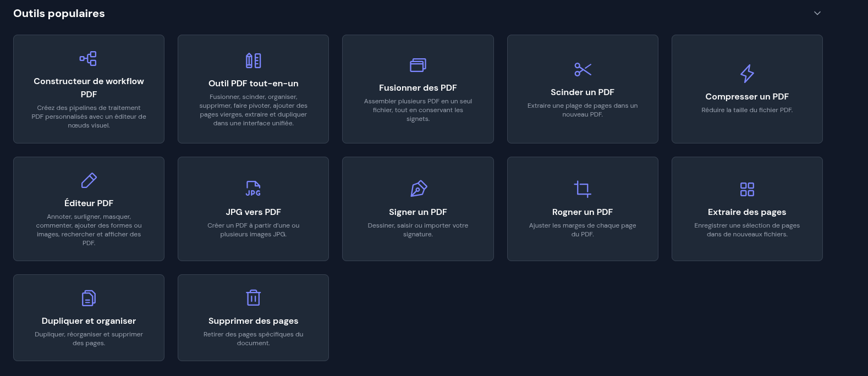Click the trash can delete pages icon

coord(253,297)
